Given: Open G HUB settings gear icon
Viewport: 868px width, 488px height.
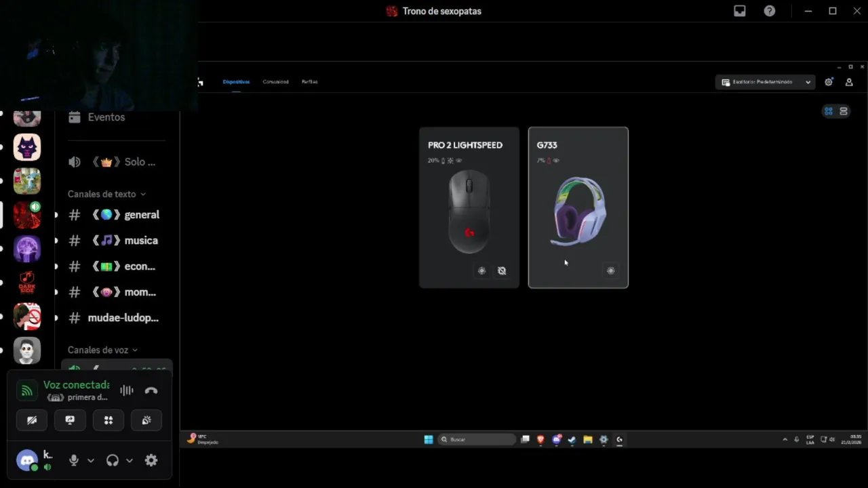Looking at the screenshot, I should 829,82.
